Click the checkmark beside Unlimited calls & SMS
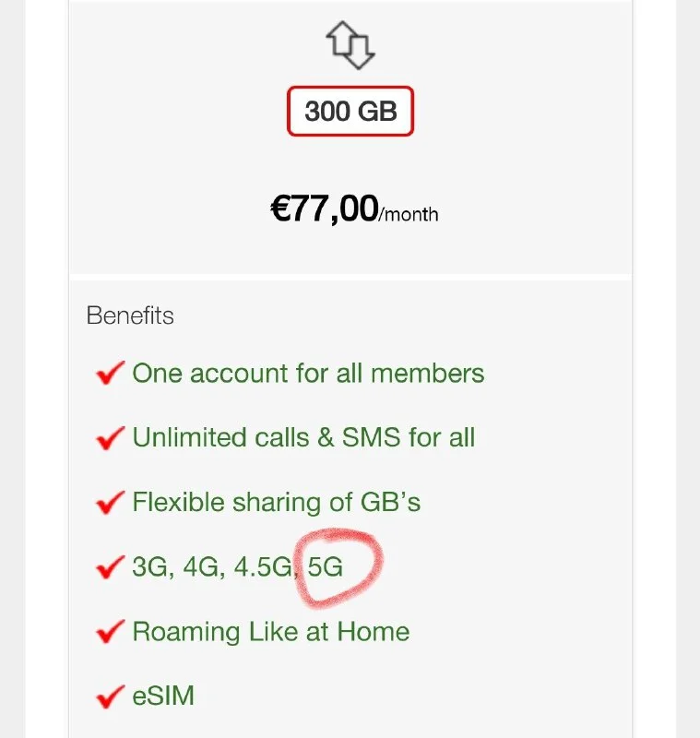The image size is (700, 738). 110,437
